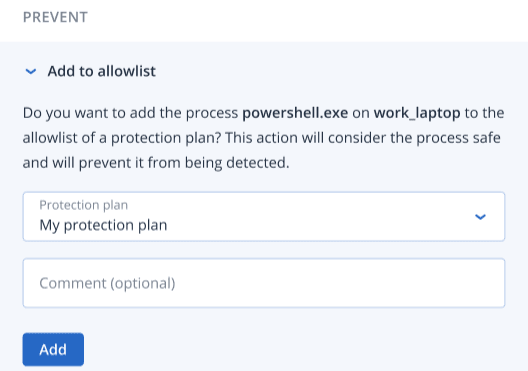Click the bold work_laptop device name

417,113
